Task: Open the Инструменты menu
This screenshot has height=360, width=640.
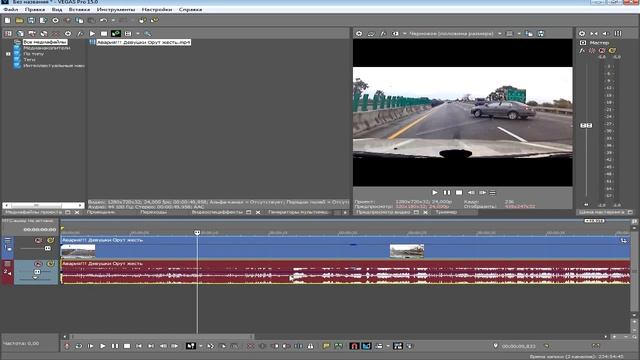Action: pyautogui.click(x=116, y=9)
